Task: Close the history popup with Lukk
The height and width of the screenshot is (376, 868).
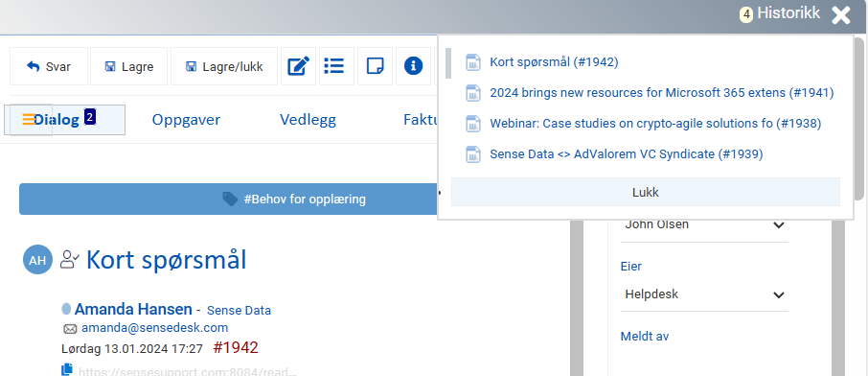Action: point(646,193)
